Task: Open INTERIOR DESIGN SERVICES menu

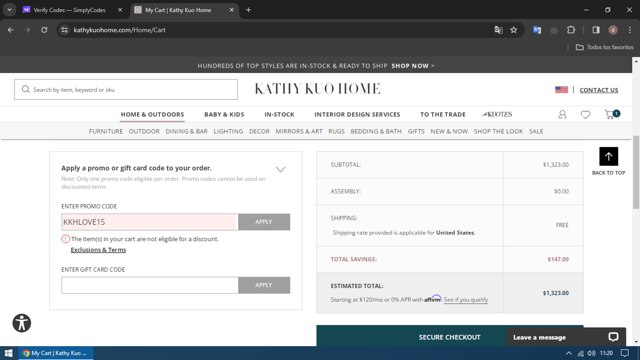Action: click(357, 114)
